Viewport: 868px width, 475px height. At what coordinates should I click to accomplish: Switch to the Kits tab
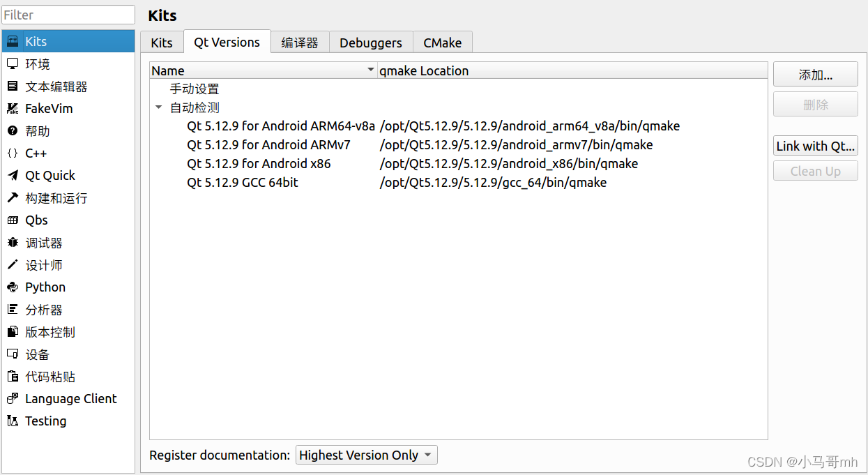point(162,43)
